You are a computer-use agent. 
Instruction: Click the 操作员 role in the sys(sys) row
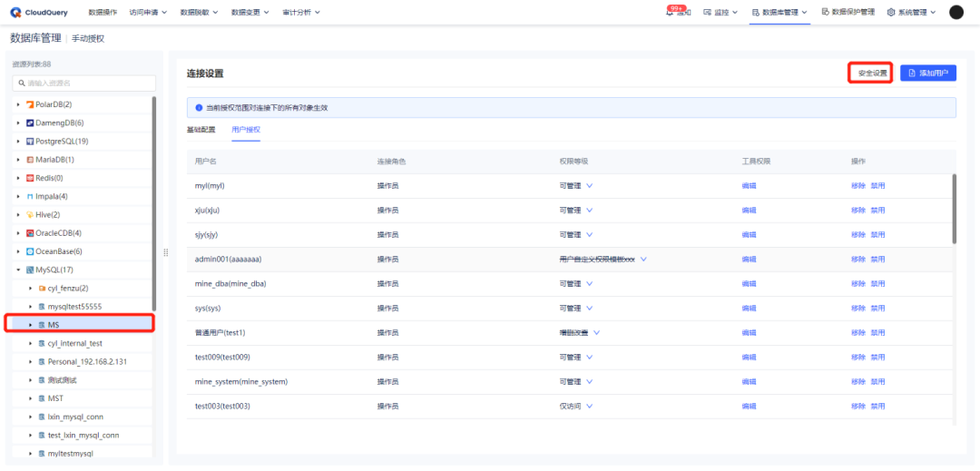coord(387,308)
